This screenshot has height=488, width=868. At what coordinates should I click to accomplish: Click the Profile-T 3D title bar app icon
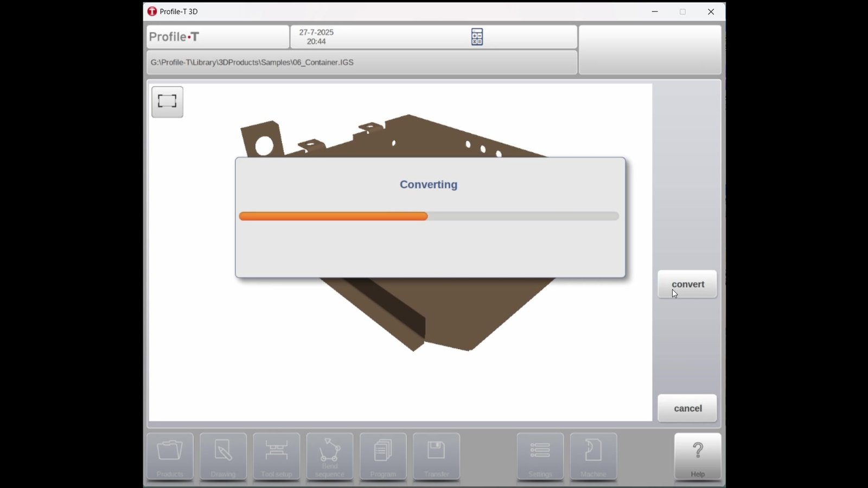152,11
